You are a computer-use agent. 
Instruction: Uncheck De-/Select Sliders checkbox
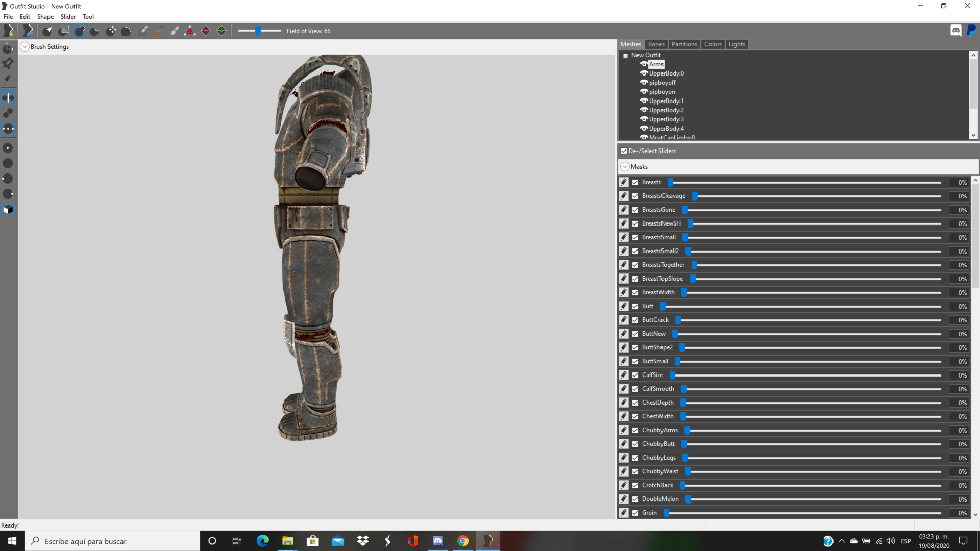(x=624, y=151)
